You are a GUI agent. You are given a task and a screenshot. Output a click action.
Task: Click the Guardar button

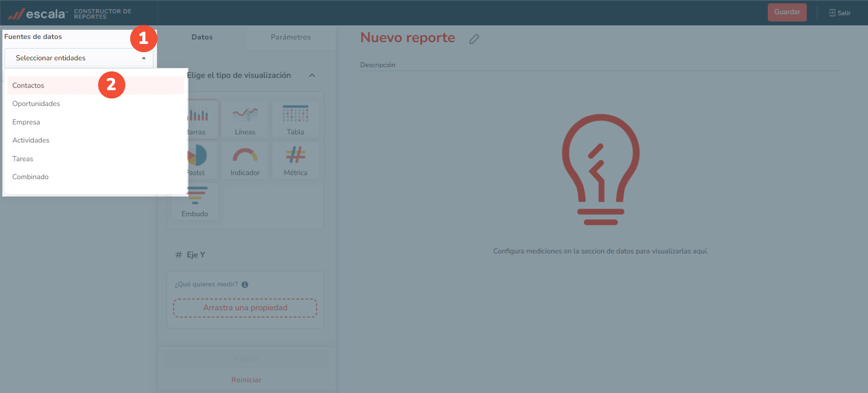(x=787, y=12)
